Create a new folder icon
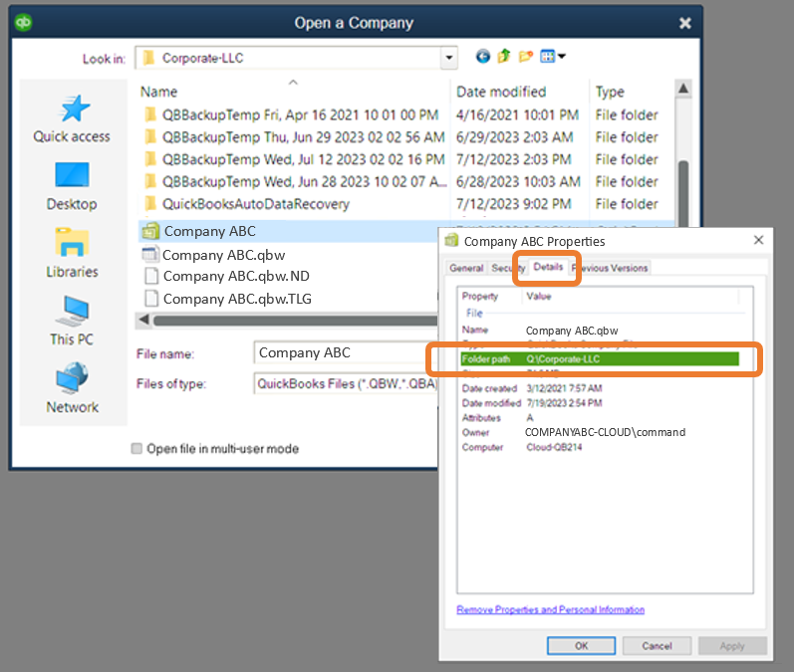Screen dimensions: 794x672 pos(526,56)
